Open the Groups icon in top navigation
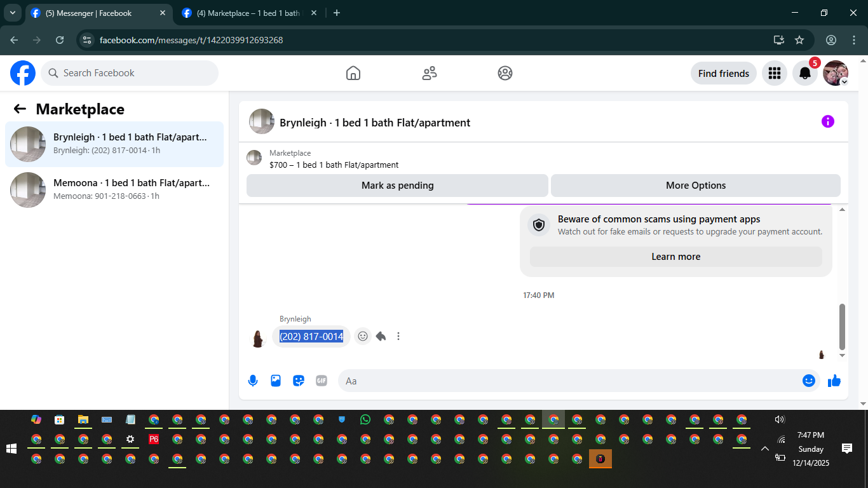Screen dimensions: 868x488 point(505,73)
